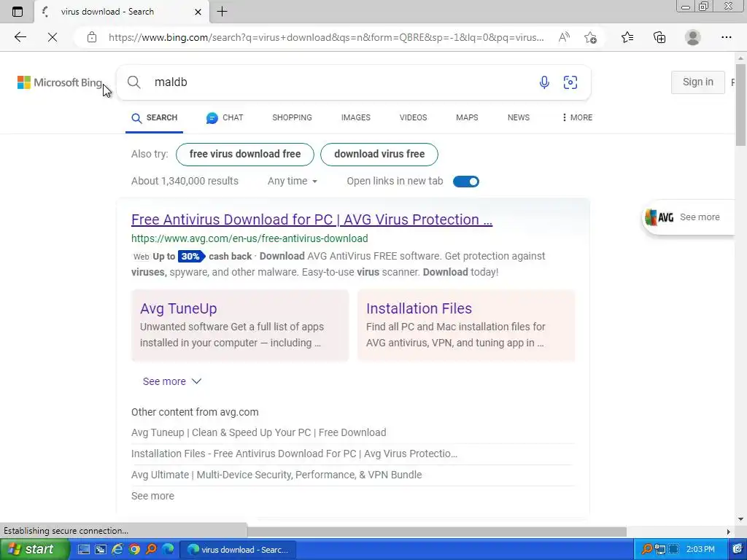Click the Read aloud icon

564,37
